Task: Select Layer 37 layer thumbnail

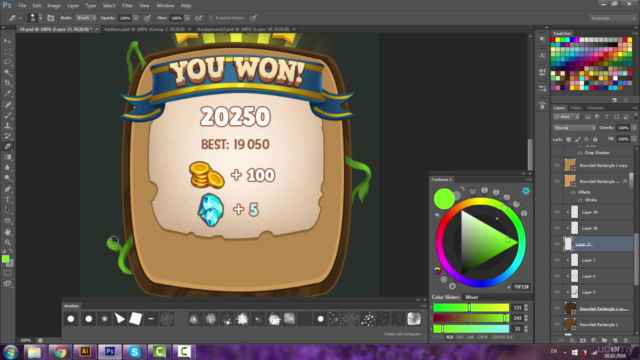Action: [x=568, y=244]
